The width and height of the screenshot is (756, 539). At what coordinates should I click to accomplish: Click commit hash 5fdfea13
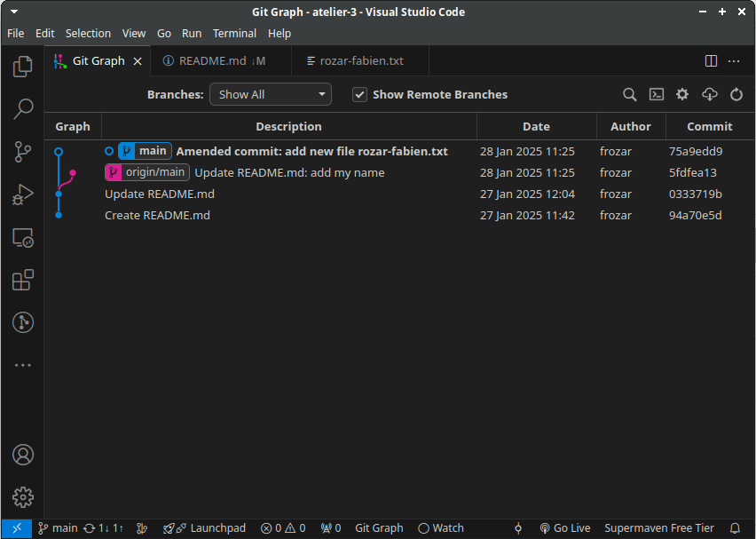click(692, 172)
